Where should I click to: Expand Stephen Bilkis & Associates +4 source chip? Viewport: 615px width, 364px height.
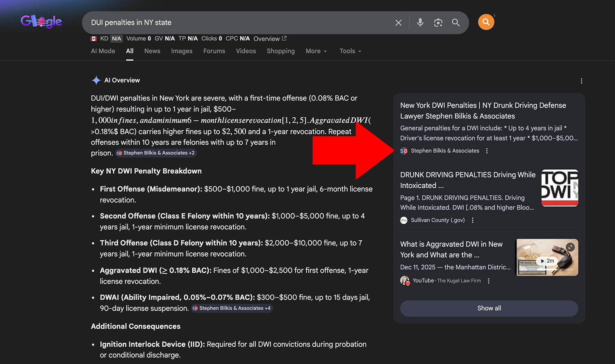click(232, 308)
